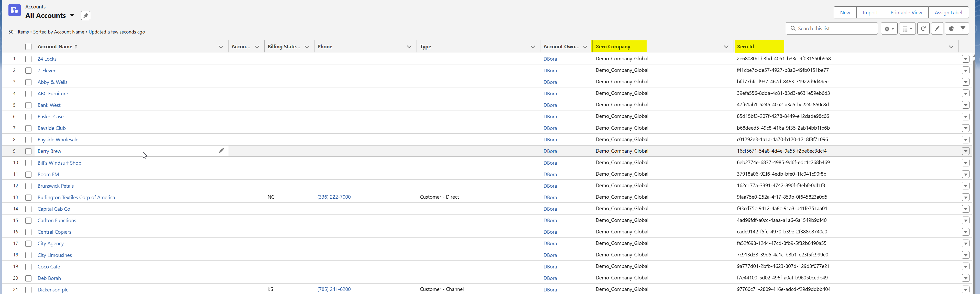This screenshot has width=980, height=294.
Task: Check the Dickenson plc row checkbox
Action: click(x=28, y=290)
